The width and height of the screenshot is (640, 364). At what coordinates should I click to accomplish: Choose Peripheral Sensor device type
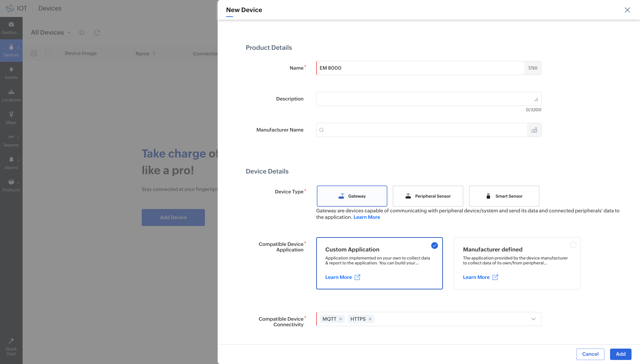point(428,196)
